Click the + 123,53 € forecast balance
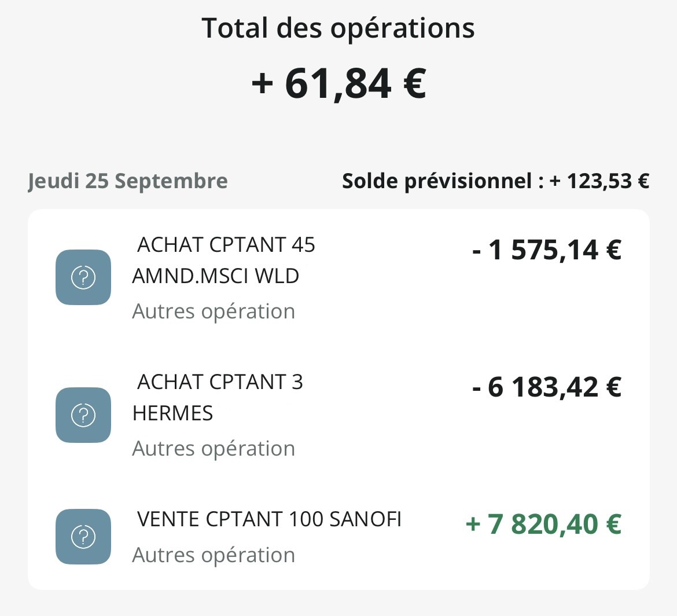 [x=599, y=181]
